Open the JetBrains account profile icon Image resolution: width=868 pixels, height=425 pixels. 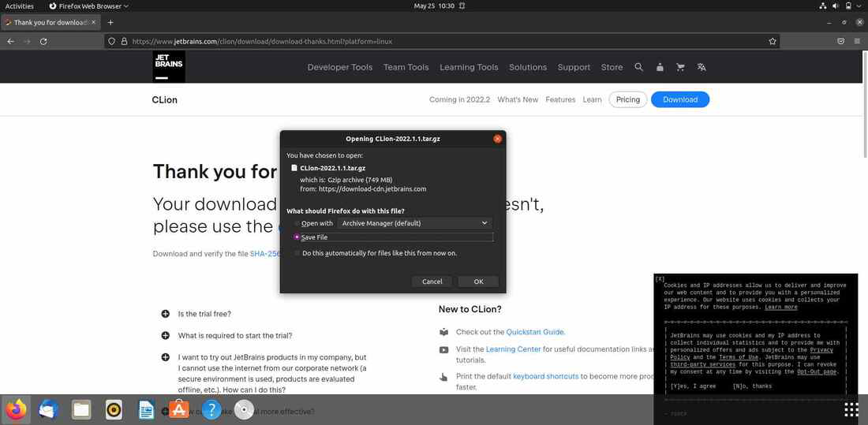tap(660, 67)
